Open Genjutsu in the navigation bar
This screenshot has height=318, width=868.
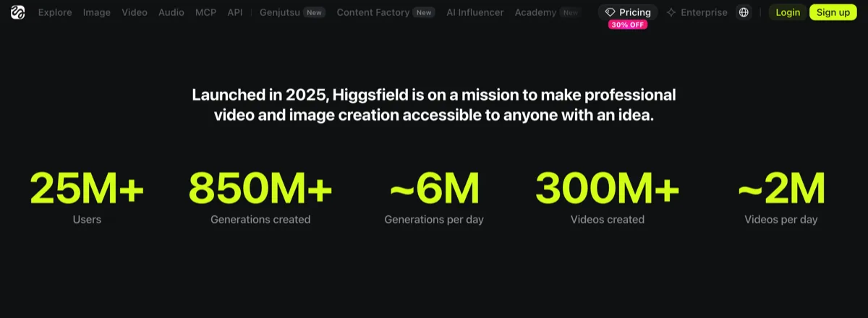click(x=279, y=12)
